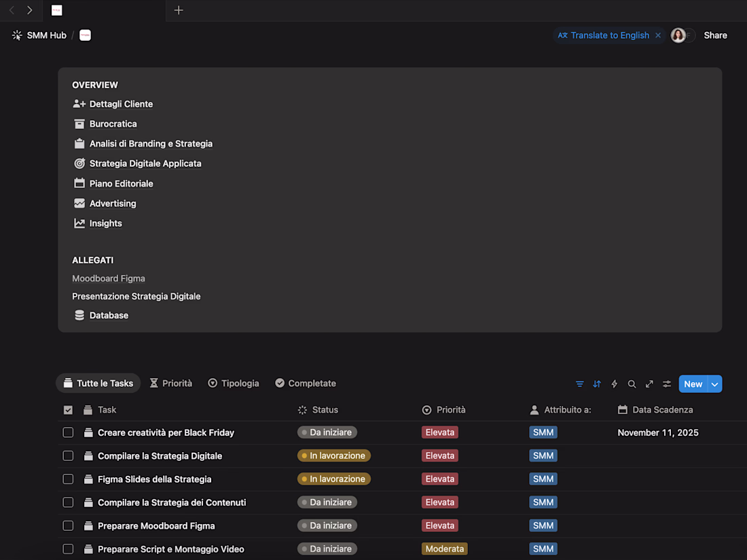Click the back navigation arrow
The image size is (747, 560).
(x=12, y=10)
